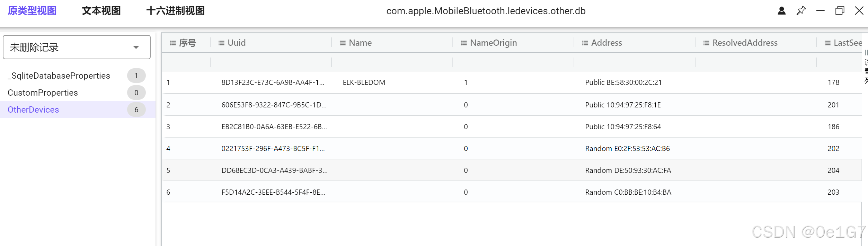Select 原类型视图 tab
Screen dimensions: 868x246
coord(32,11)
